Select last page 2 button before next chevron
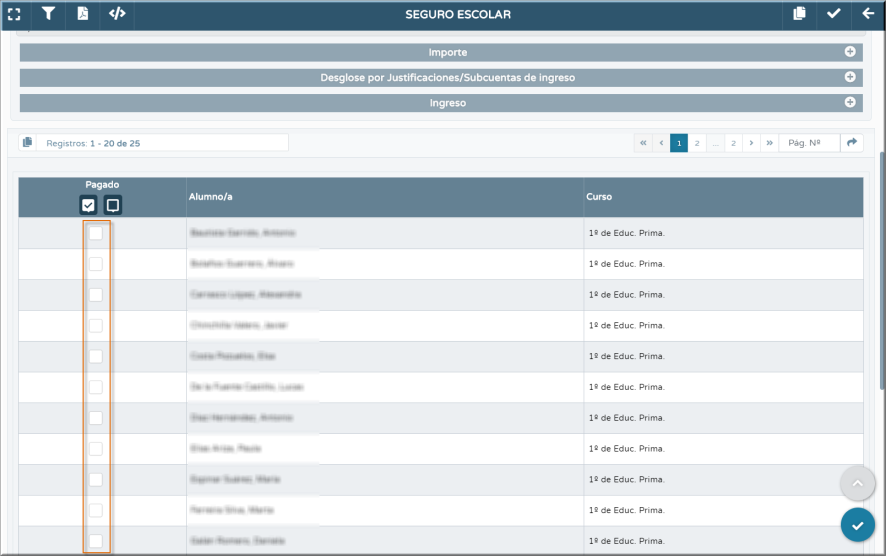Image resolution: width=886 pixels, height=556 pixels. click(x=733, y=143)
